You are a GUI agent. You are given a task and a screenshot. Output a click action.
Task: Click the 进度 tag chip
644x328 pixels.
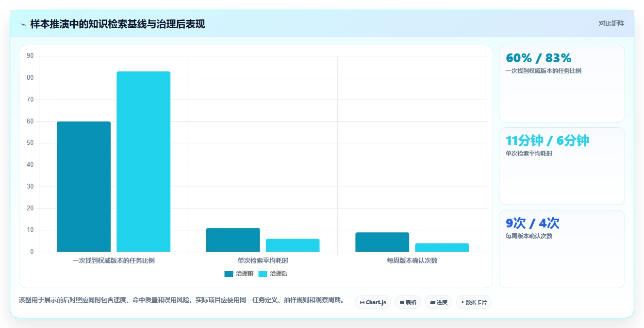(439, 302)
